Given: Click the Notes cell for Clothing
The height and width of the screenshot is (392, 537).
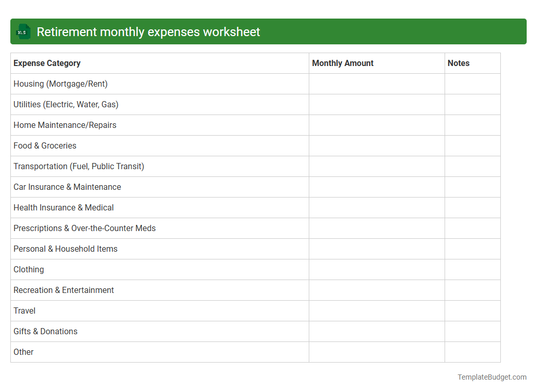Looking at the screenshot, I should click(472, 269).
